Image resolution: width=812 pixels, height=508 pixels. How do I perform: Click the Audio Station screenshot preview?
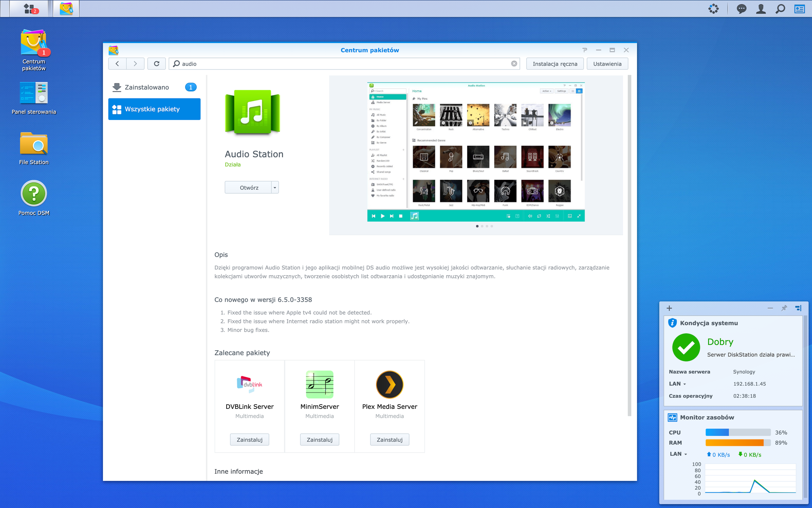tap(476, 152)
